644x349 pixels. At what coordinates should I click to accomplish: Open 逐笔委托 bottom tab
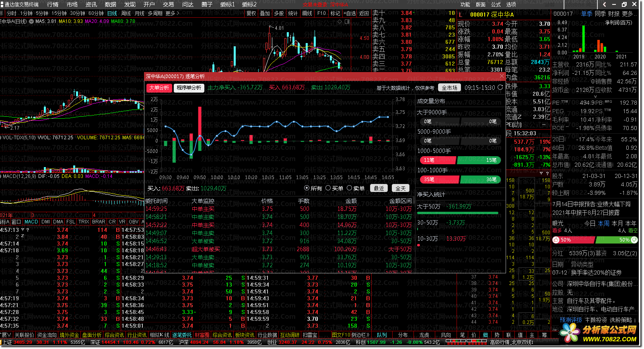click(x=182, y=335)
